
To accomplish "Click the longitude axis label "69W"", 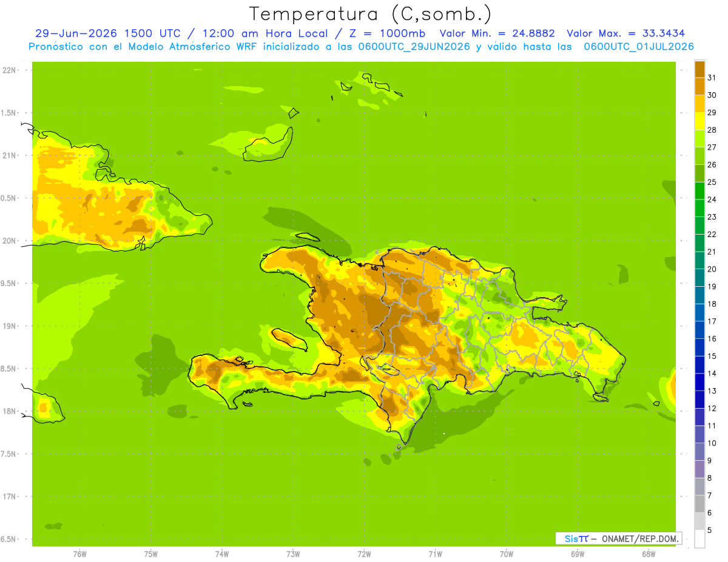I will [578, 554].
